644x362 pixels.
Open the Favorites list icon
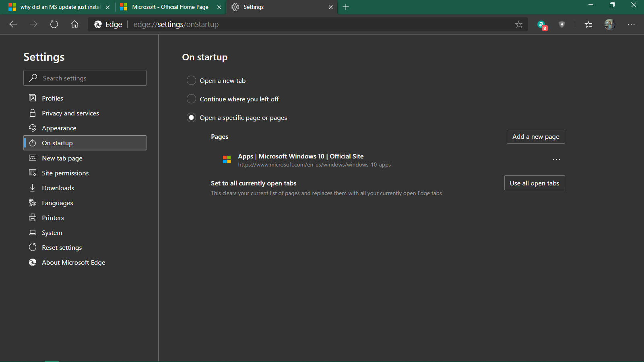[588, 25]
